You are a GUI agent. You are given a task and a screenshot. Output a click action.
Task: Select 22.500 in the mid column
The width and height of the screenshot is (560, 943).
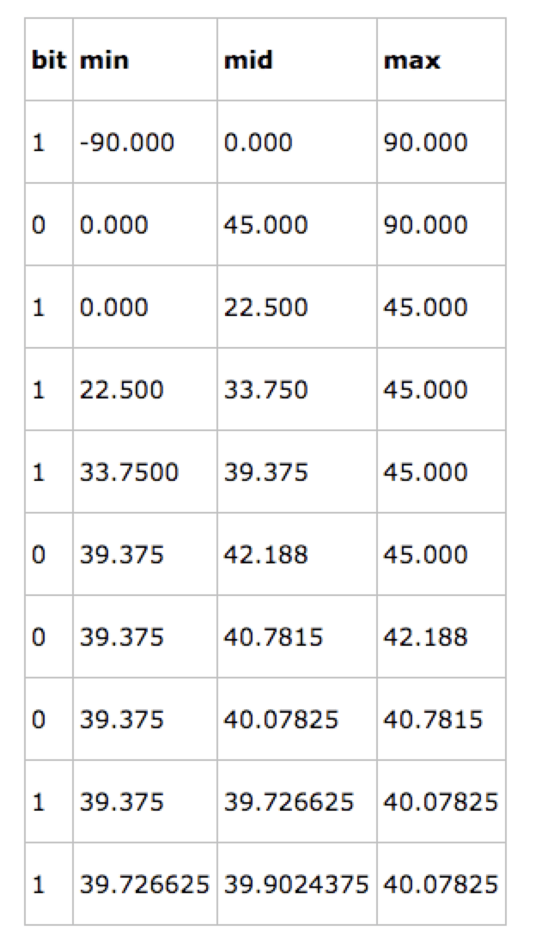pyautogui.click(x=265, y=307)
